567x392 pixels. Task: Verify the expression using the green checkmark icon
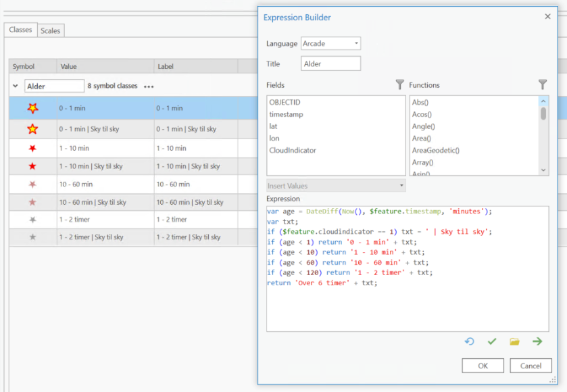coord(492,341)
